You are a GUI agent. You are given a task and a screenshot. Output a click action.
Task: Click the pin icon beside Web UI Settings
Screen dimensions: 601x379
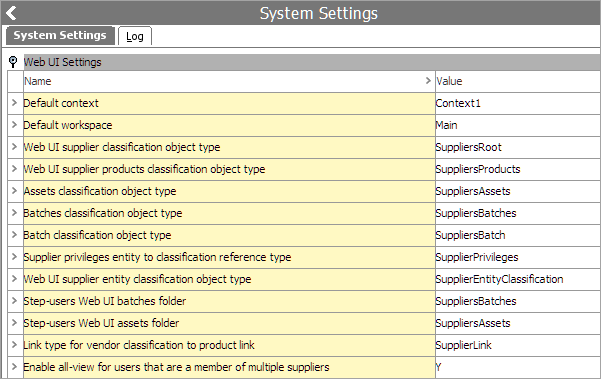[13, 62]
